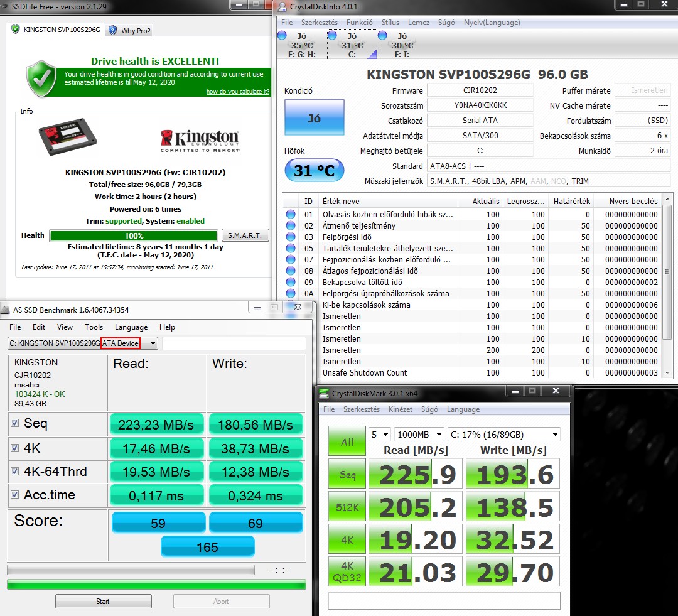Click the CrystalDiskMark comment text field

coord(444,601)
